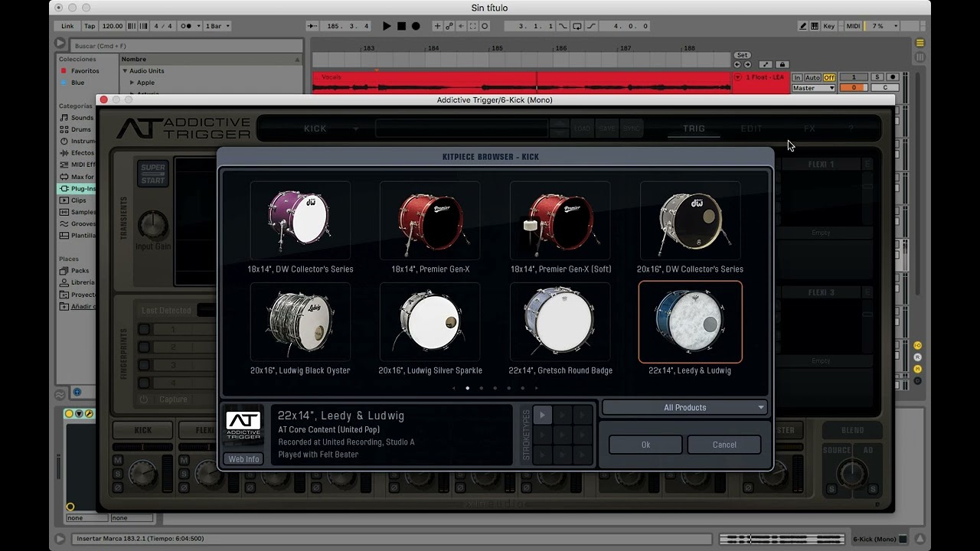Open Web Info for the selected kick
980x551 pixels.
click(243, 459)
